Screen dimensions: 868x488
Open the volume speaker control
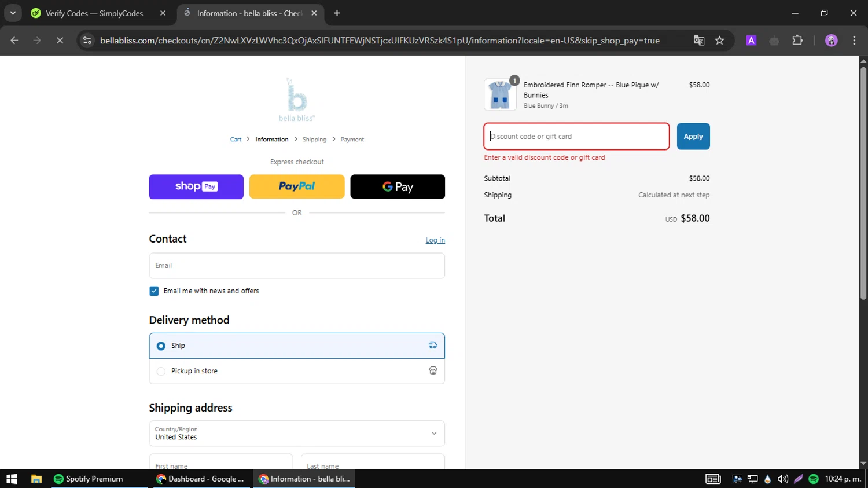click(783, 479)
